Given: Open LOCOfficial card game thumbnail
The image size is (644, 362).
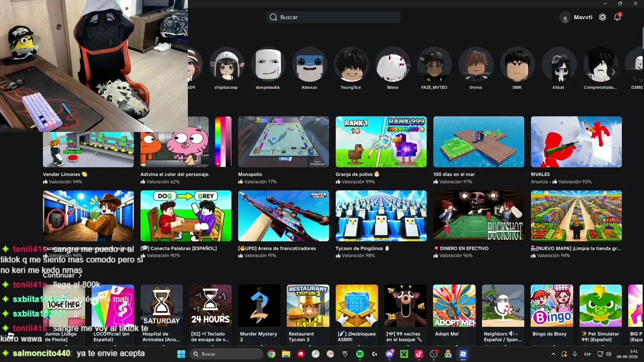Looking at the screenshot, I should pyautogui.click(x=113, y=306).
